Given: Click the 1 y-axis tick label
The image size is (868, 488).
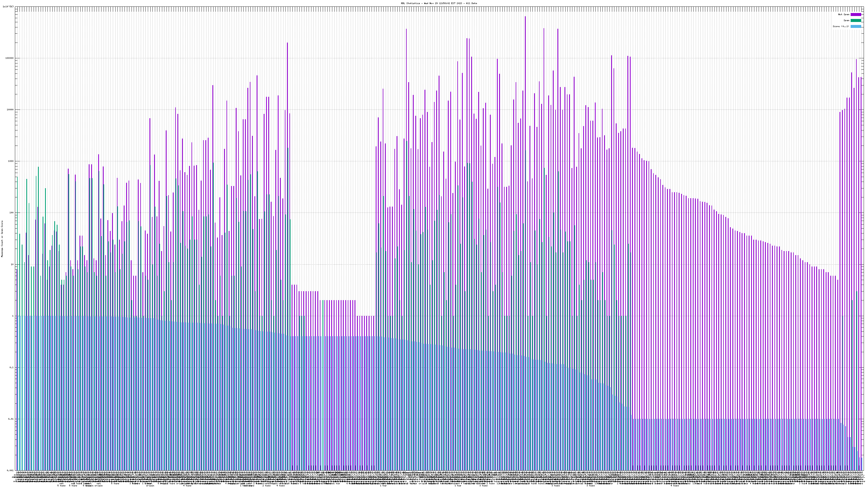Looking at the screenshot, I should (13, 316).
